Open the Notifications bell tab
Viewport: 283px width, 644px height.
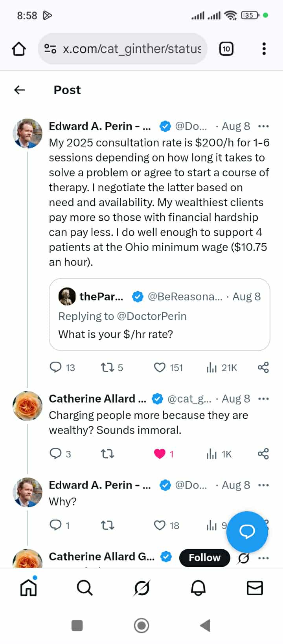pyautogui.click(x=198, y=588)
